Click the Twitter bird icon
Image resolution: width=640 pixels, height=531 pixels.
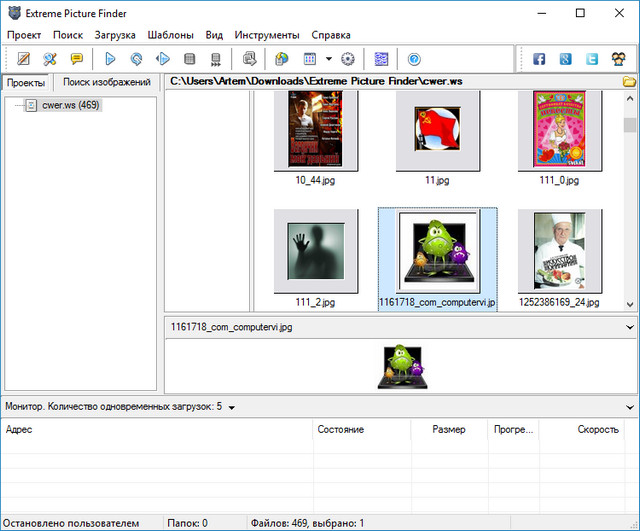592,59
